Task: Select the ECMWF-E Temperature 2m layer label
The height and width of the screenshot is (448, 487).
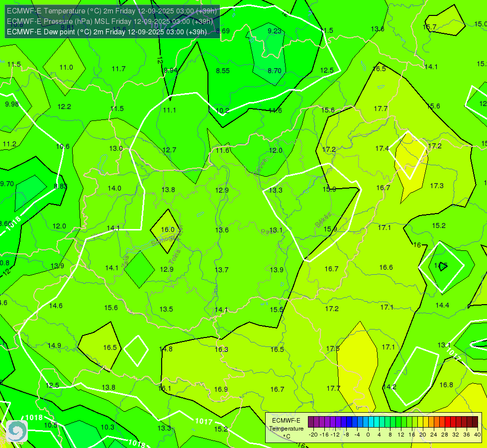Action: [111, 11]
